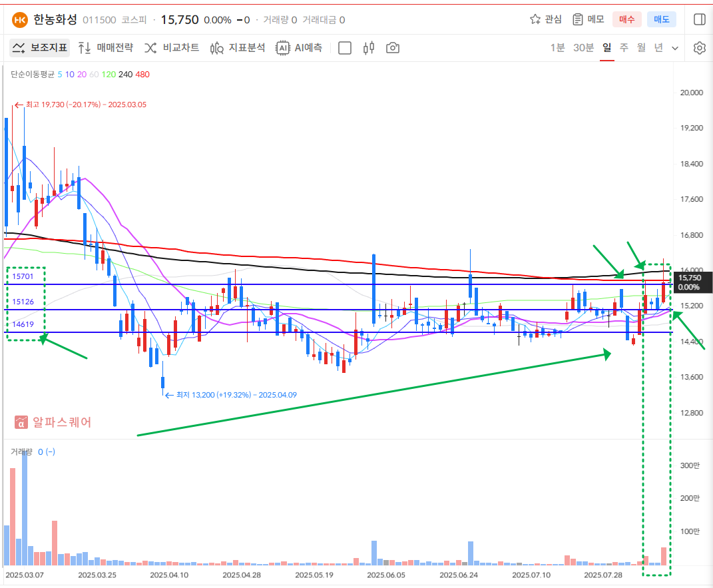Image resolution: width=713 pixels, height=588 pixels.
Task: Open 비교차트 comparison chart tool
Action: coord(172,48)
